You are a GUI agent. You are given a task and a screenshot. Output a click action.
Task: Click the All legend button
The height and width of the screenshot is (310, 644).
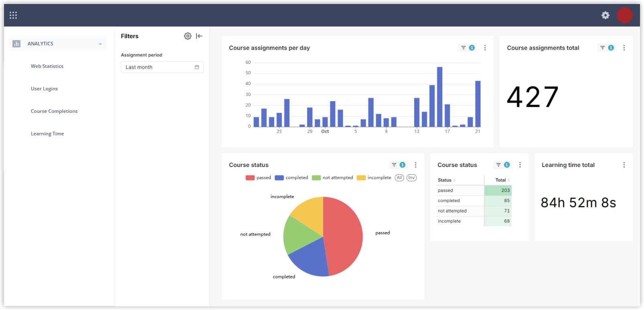[399, 178]
